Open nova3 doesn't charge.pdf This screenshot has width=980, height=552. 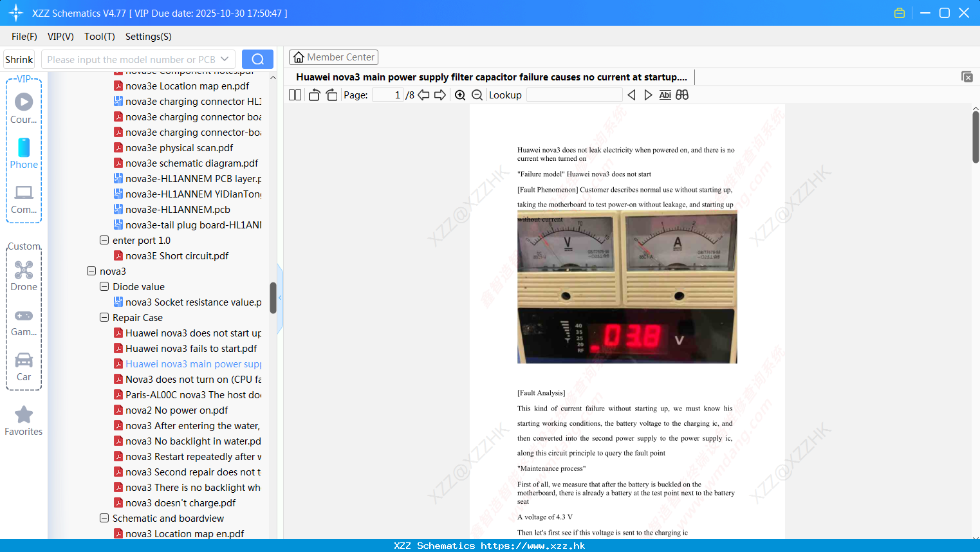tap(180, 502)
